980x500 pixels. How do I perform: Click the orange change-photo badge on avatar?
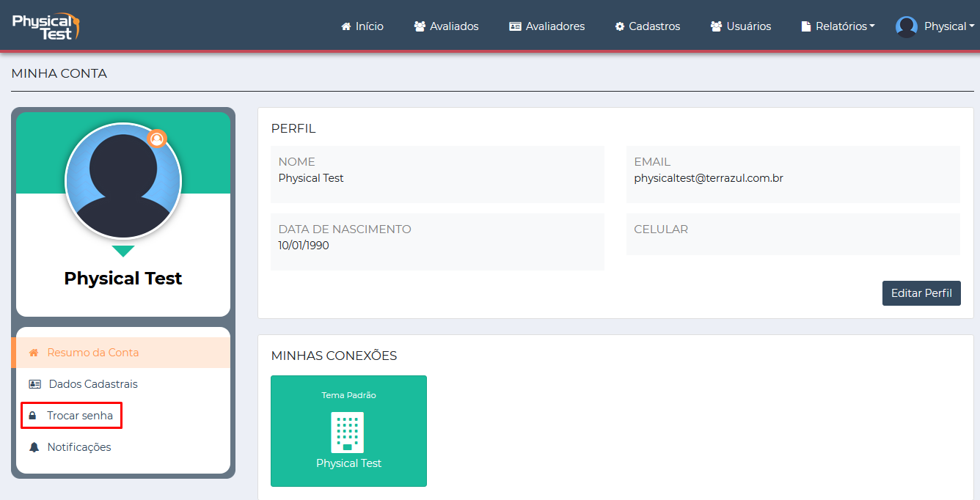[x=157, y=138]
